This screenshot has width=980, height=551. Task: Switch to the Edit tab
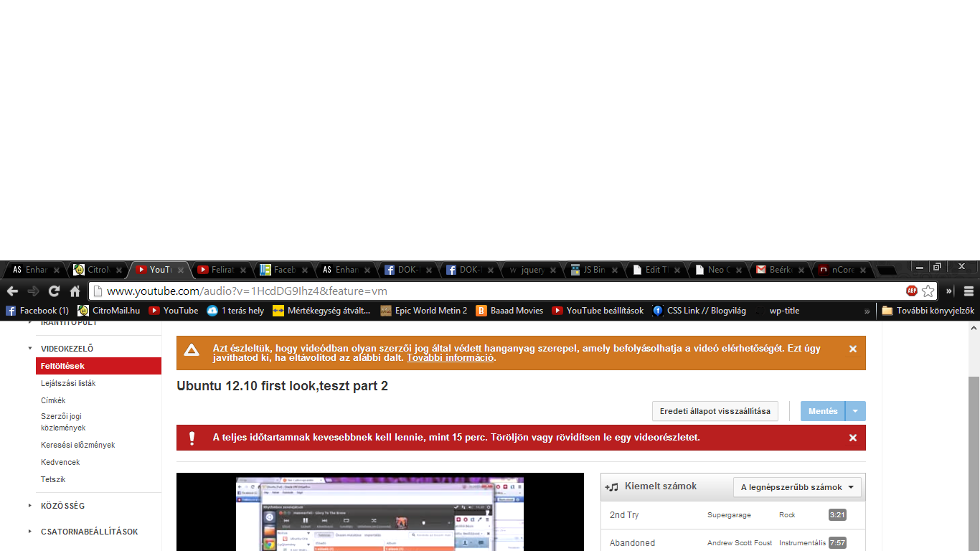click(656, 270)
